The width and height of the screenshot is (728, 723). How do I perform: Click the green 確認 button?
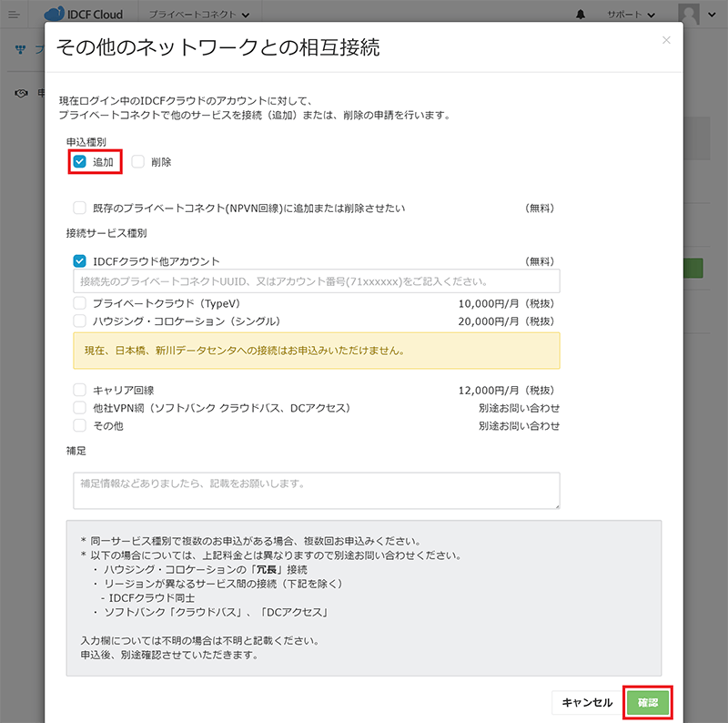click(x=648, y=702)
